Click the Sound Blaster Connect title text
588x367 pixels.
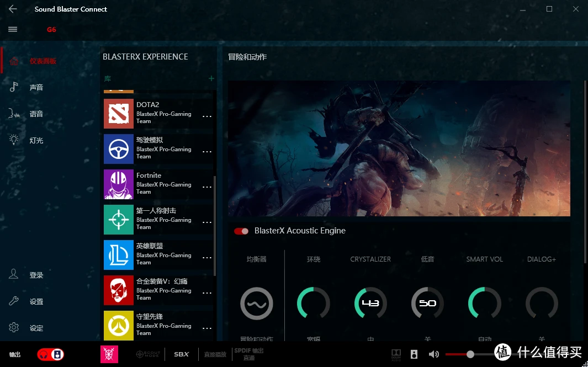click(x=71, y=9)
